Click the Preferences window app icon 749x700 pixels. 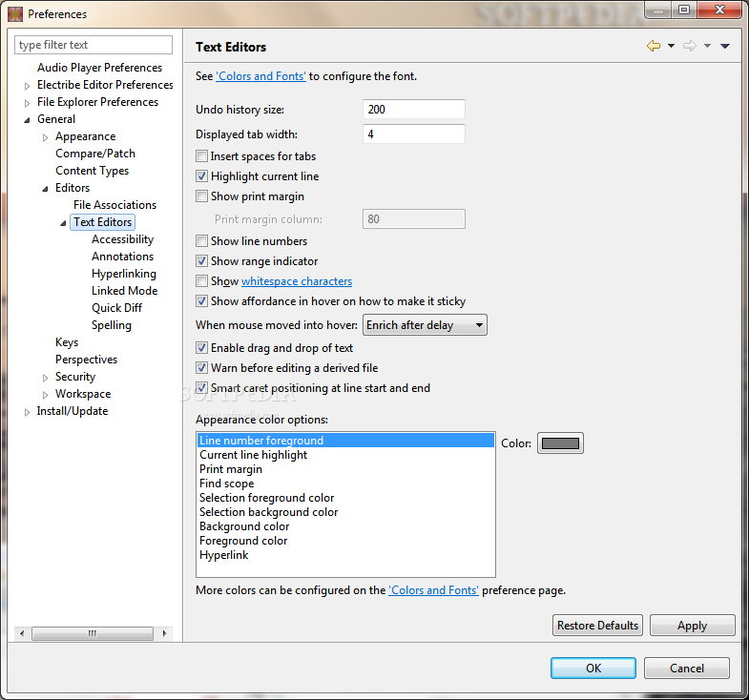tap(15, 14)
